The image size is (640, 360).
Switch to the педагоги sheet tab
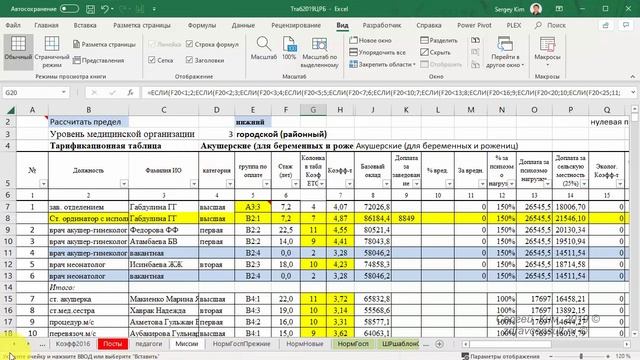tap(149, 344)
